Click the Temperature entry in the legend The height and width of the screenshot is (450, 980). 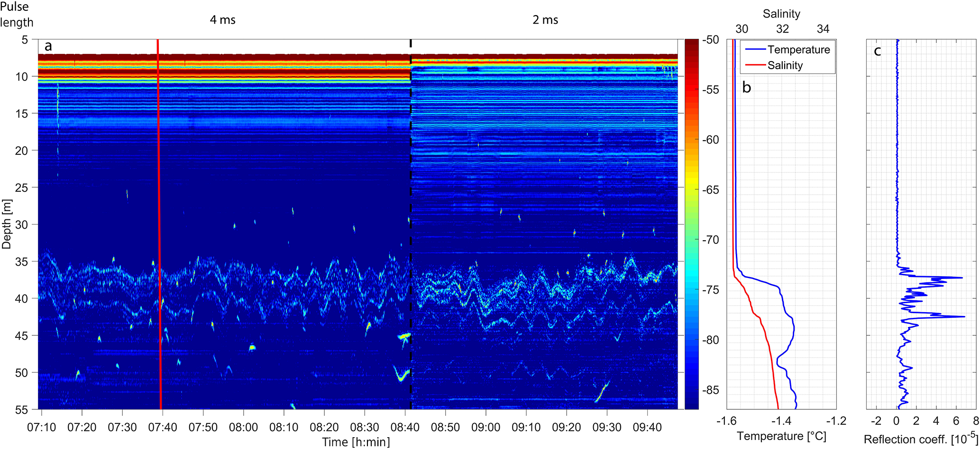click(798, 50)
